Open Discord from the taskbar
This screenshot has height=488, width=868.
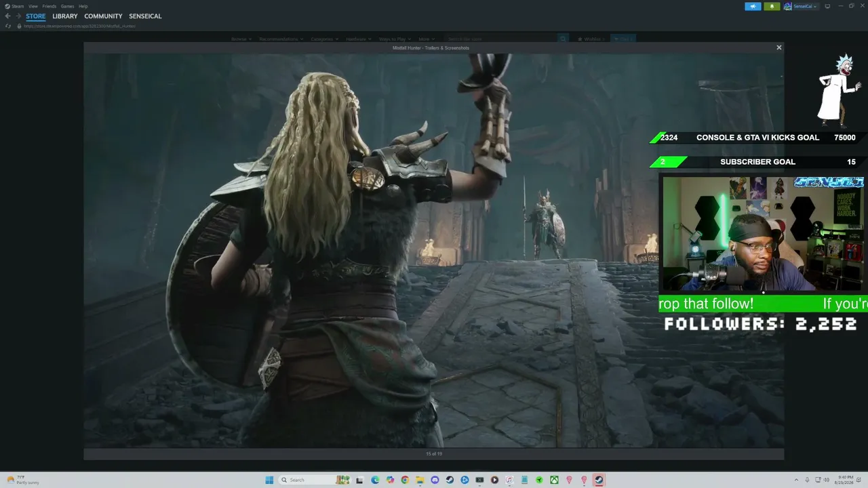(x=435, y=480)
